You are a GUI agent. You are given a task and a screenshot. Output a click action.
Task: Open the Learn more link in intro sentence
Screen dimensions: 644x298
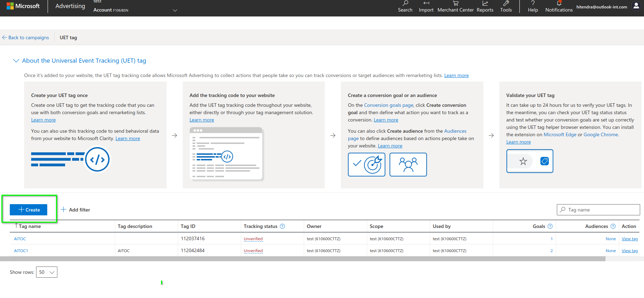(456, 75)
